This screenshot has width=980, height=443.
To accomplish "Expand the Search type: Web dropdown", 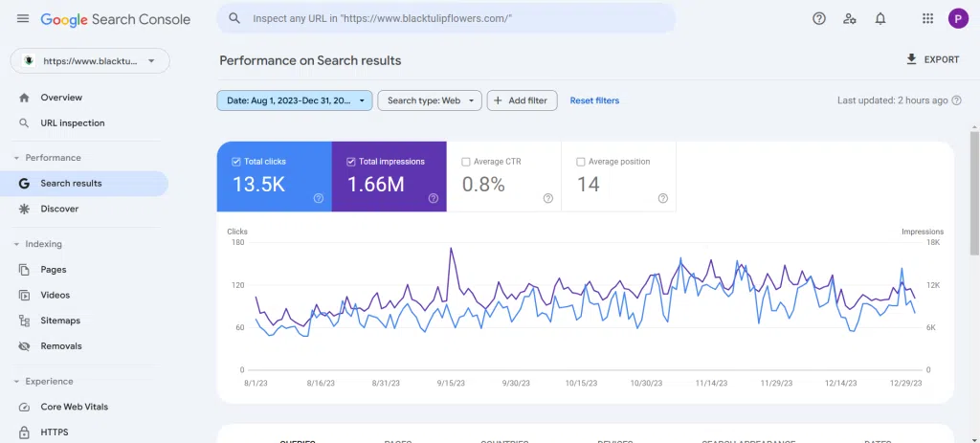I will [x=429, y=100].
